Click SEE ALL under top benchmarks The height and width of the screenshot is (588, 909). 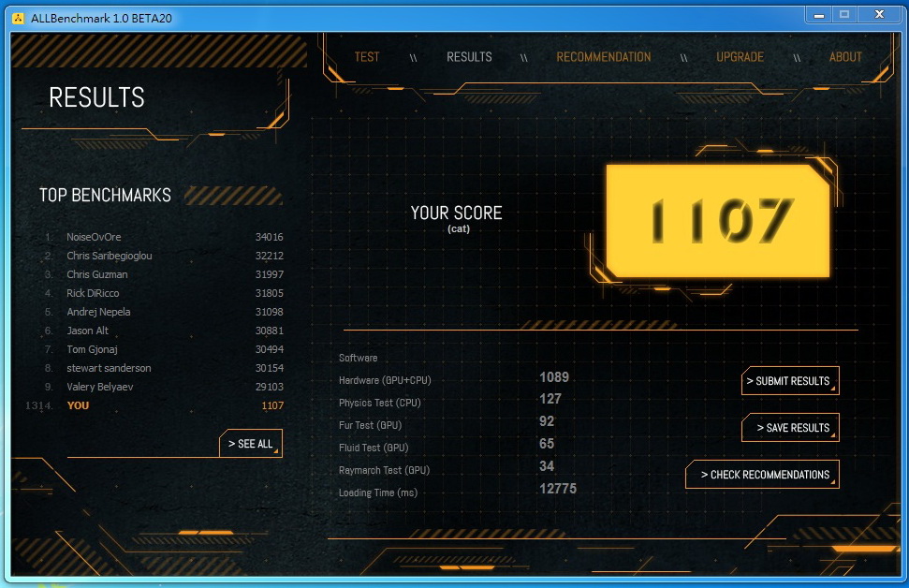pos(251,444)
